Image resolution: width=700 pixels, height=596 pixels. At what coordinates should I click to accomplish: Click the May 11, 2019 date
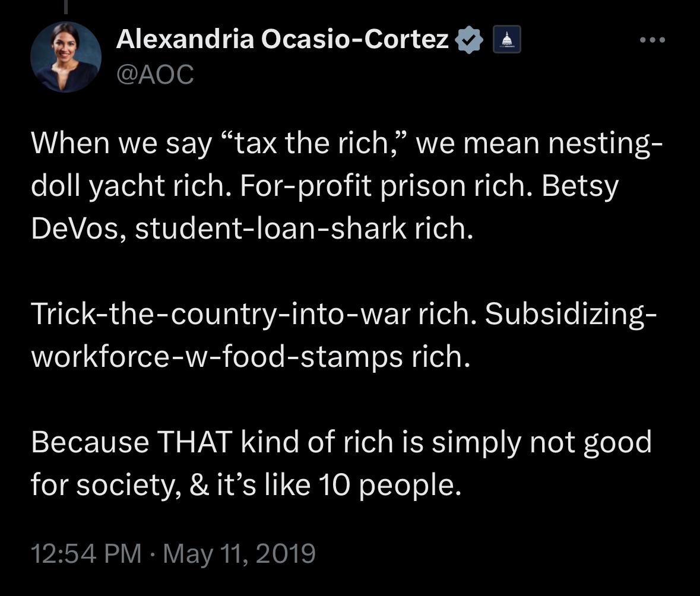[x=239, y=553]
